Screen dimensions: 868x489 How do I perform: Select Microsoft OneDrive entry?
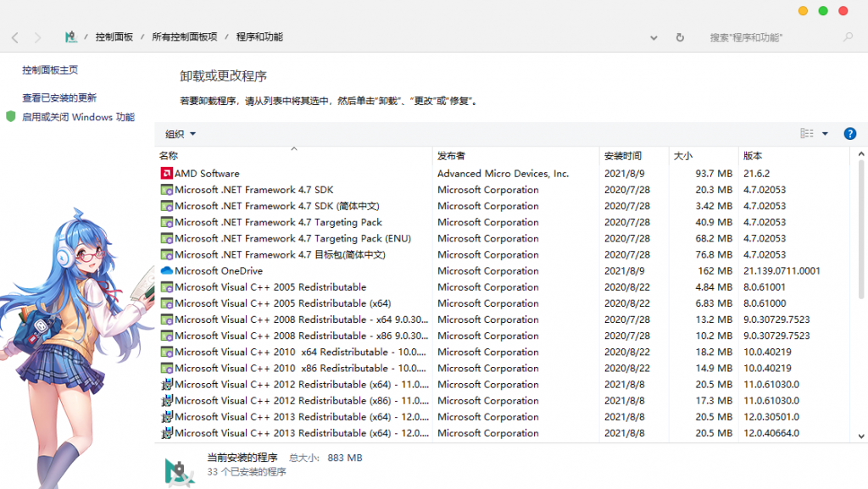point(219,270)
